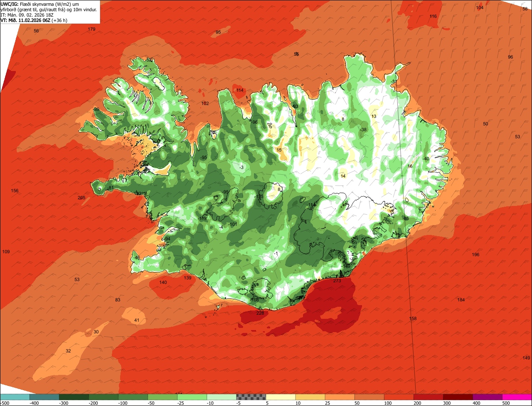Click the map value '16'
This screenshot has height=406, width=532.
click(410, 166)
